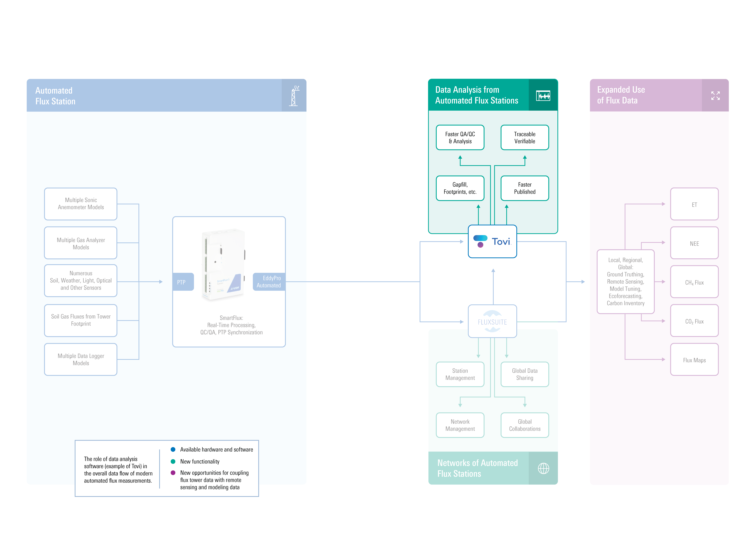Click the Station Management box
756x540 pixels.
pyautogui.click(x=460, y=374)
